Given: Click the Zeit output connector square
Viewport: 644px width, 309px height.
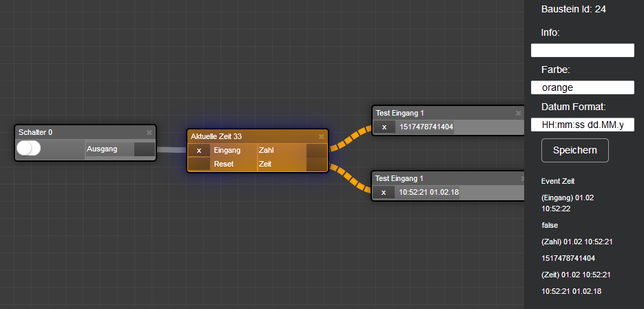Looking at the screenshot, I should point(317,164).
